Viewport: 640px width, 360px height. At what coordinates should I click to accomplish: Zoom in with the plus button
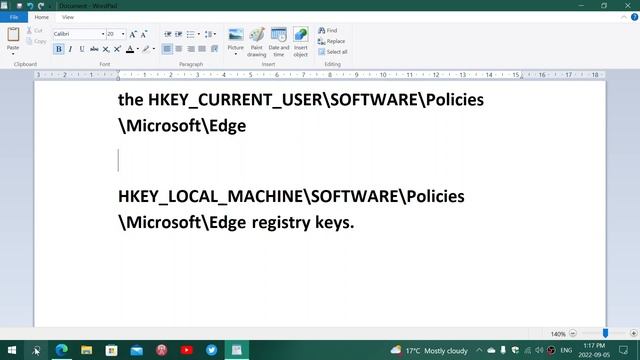click(633, 333)
